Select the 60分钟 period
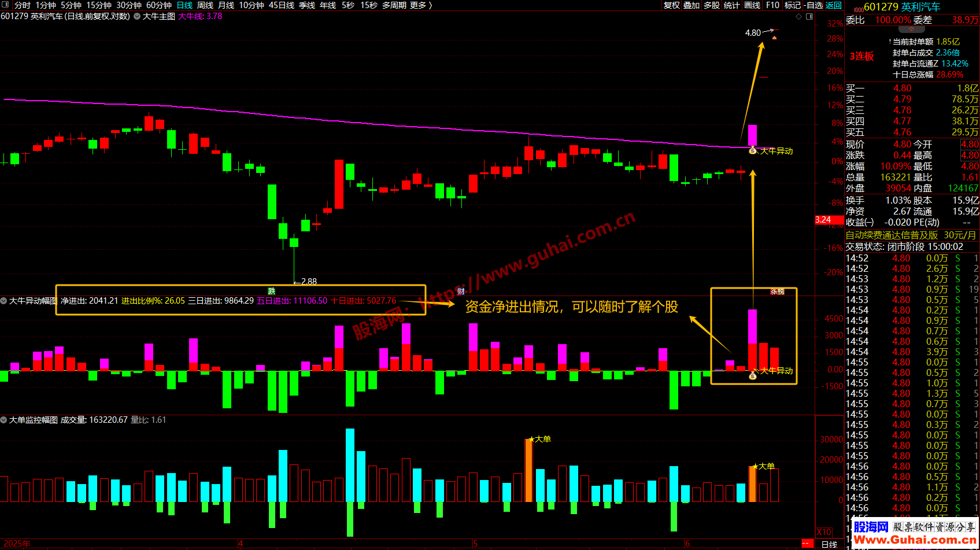Viewport: 980px width, 550px height. pyautogui.click(x=159, y=5)
